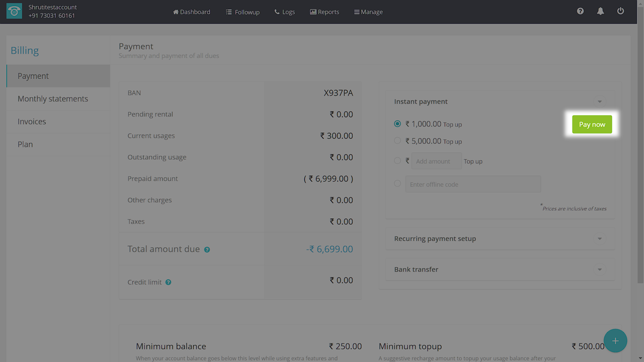Click info icon beside Total amount due
The height and width of the screenshot is (362, 644).
click(207, 250)
